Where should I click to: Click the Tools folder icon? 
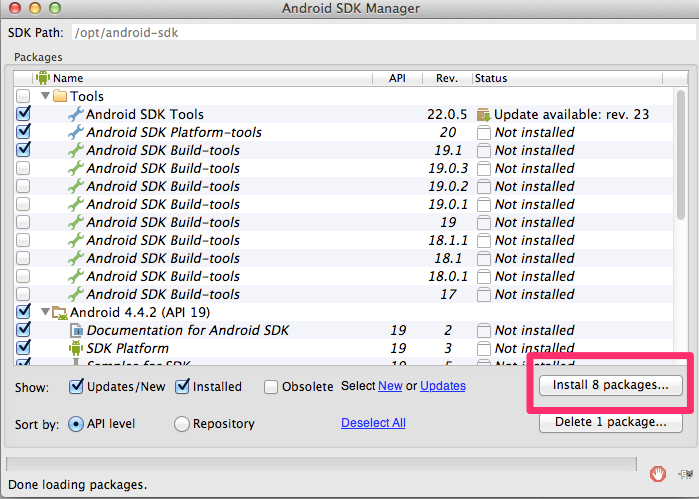60,96
